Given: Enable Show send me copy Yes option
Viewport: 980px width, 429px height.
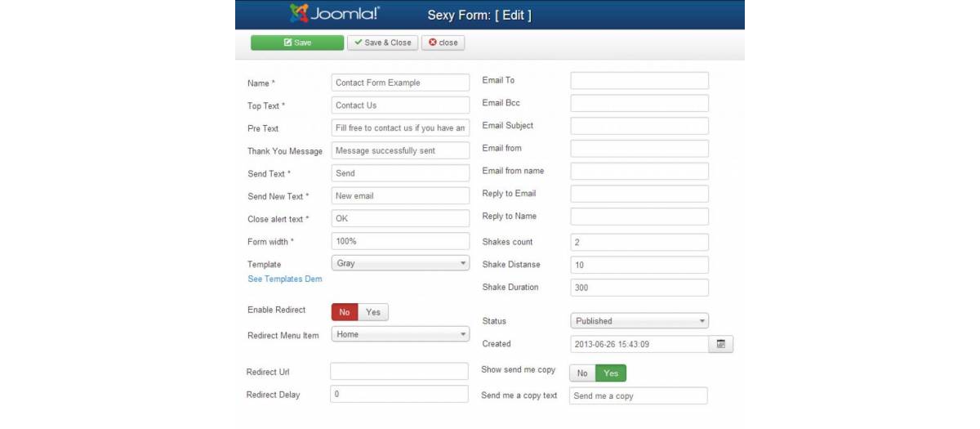Looking at the screenshot, I should [x=611, y=373].
